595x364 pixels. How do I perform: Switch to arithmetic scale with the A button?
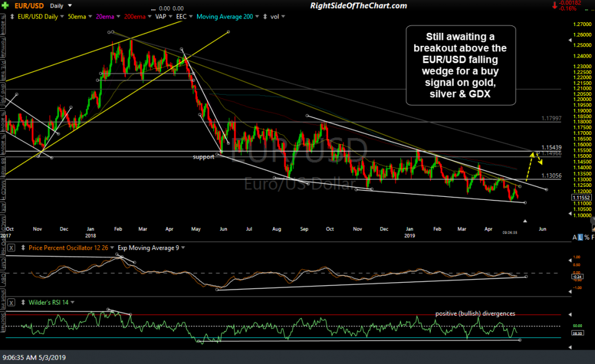575,236
